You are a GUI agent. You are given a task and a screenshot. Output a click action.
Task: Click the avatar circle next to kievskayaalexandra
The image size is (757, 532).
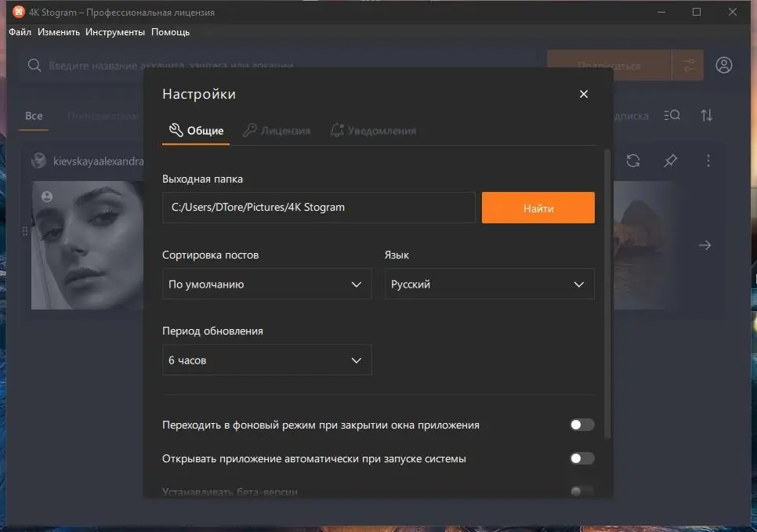coord(38,161)
